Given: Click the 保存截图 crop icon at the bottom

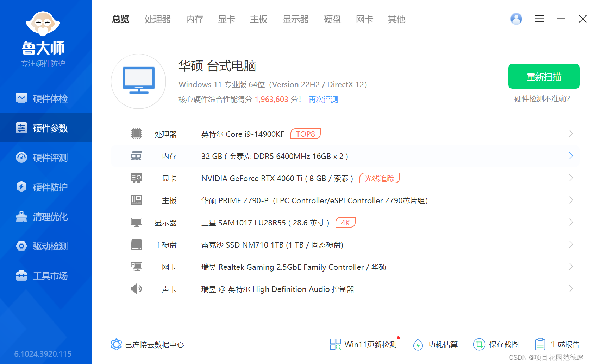Looking at the screenshot, I should coord(479,344).
